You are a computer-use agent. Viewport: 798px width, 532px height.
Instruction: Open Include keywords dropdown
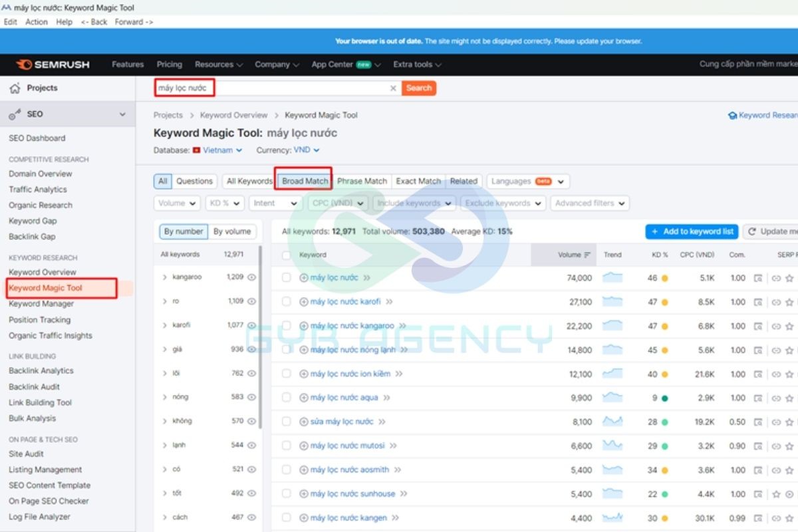tap(414, 203)
